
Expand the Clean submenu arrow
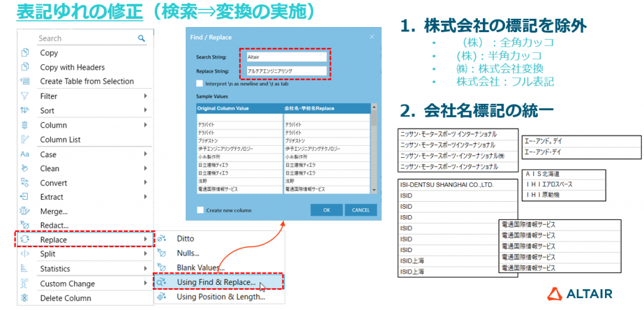pyautogui.click(x=145, y=169)
